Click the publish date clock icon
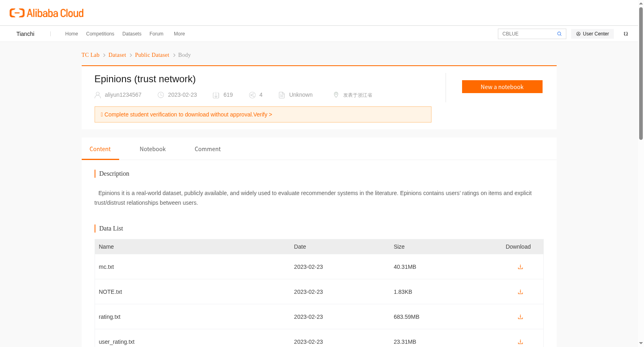Screen dimensions: 644x347 click(161, 95)
